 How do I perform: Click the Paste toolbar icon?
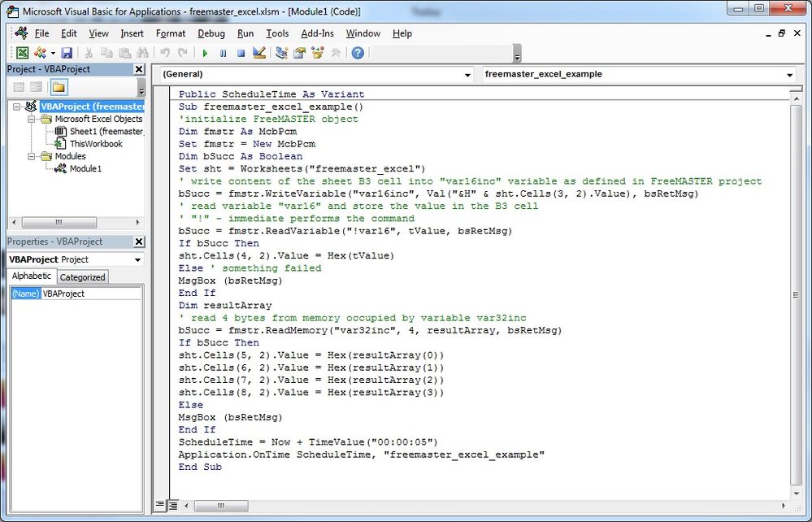(x=124, y=53)
